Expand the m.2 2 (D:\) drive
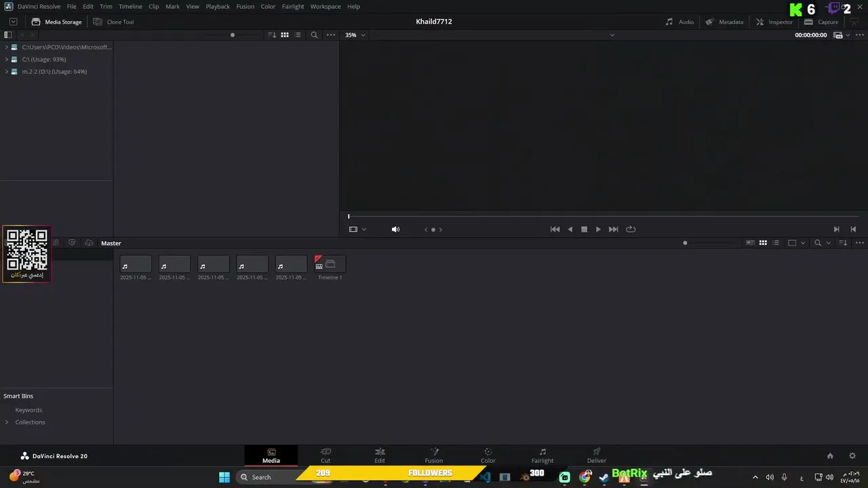The image size is (868, 488). coord(7,71)
